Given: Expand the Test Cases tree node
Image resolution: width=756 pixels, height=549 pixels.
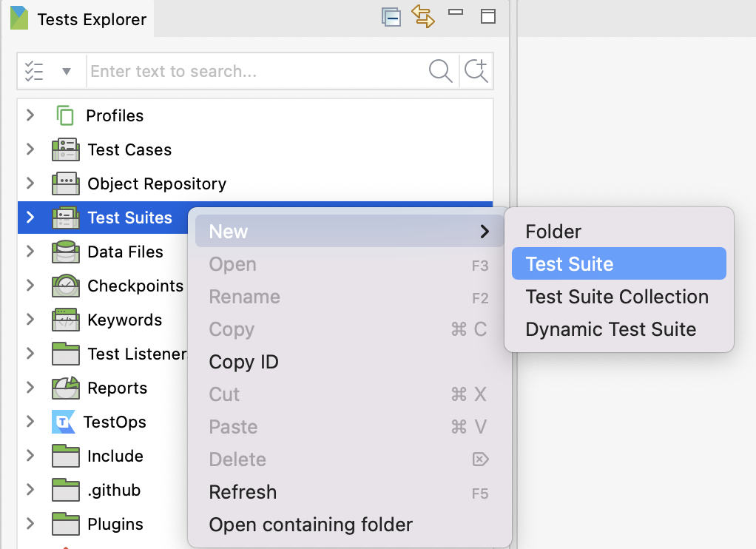Looking at the screenshot, I should [30, 149].
